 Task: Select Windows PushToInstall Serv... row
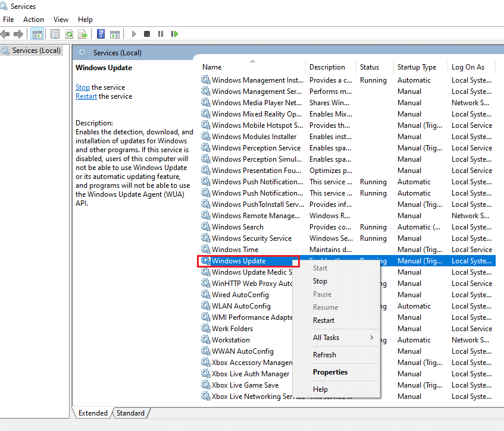tap(346, 205)
